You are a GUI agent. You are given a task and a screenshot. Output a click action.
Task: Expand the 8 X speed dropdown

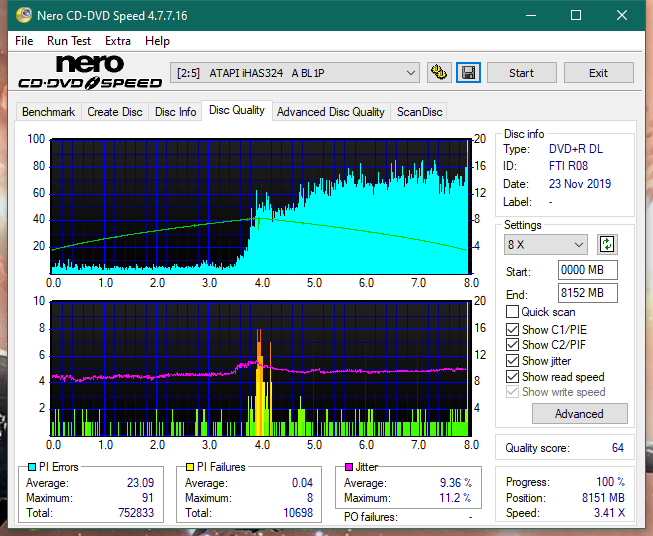click(546, 244)
